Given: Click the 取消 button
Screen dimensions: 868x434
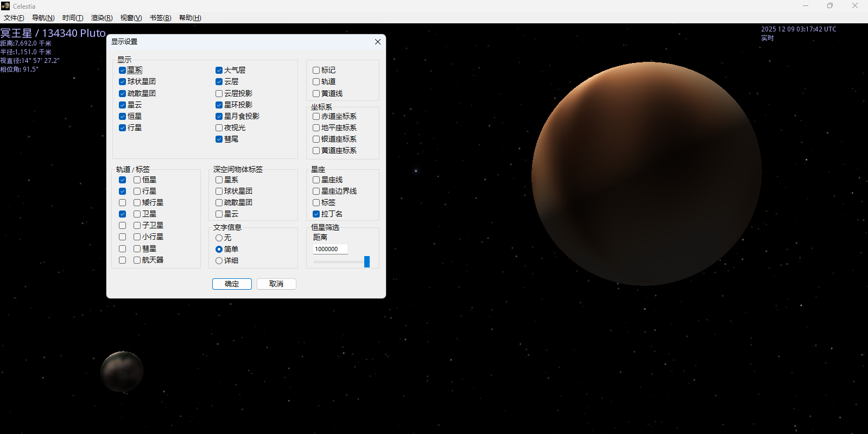Looking at the screenshot, I should click(276, 284).
